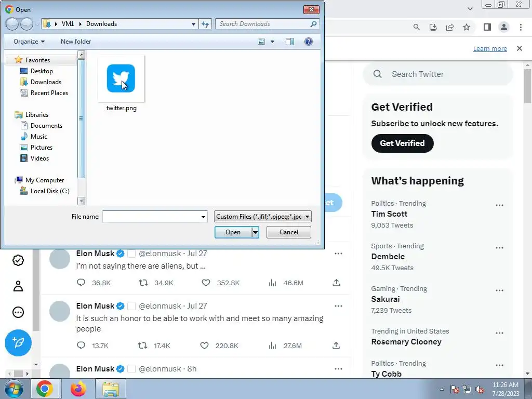
Task: Click the navigation pane scrollbar
Action: click(81, 118)
